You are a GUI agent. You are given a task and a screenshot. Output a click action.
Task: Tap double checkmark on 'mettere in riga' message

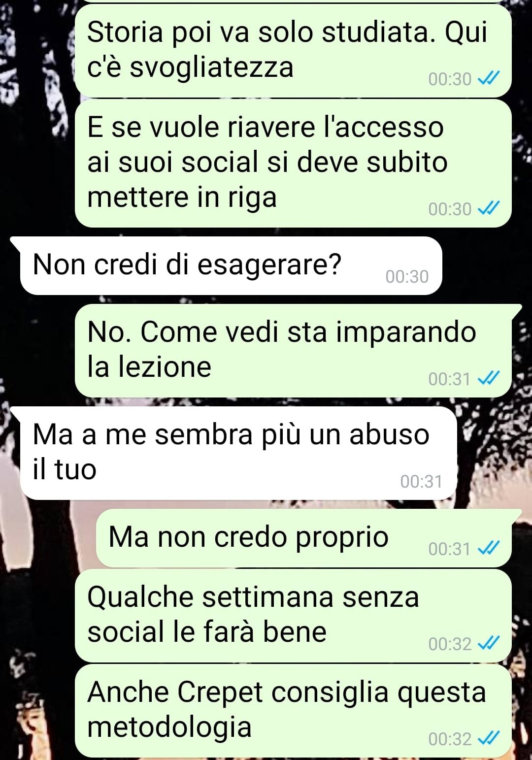(x=489, y=208)
